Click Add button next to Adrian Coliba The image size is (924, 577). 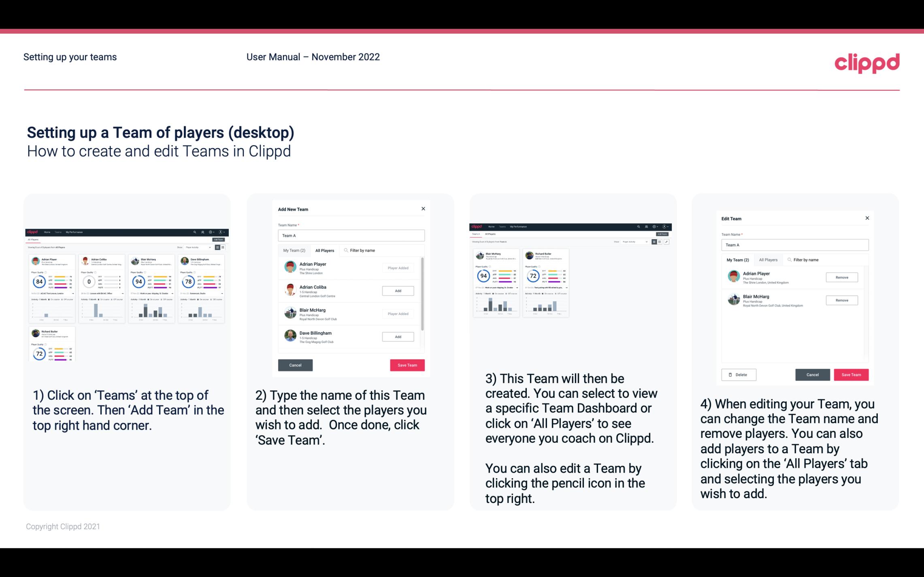point(397,291)
